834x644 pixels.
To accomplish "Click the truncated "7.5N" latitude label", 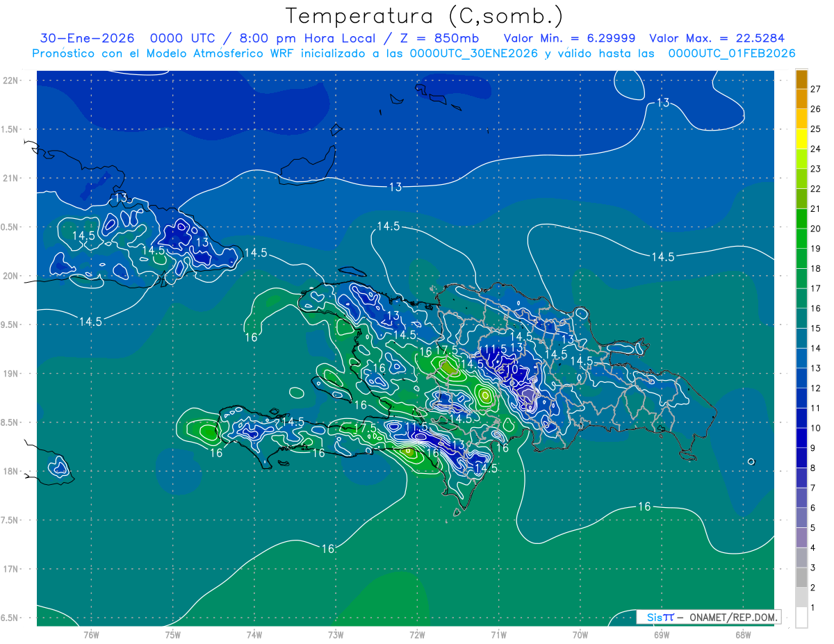I will click(10, 520).
